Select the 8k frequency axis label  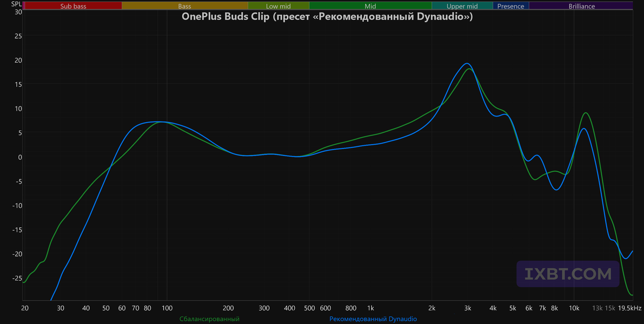click(x=554, y=308)
